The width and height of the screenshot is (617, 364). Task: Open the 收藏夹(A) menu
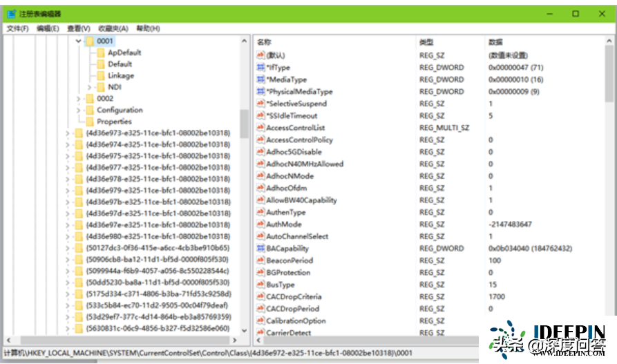click(113, 28)
